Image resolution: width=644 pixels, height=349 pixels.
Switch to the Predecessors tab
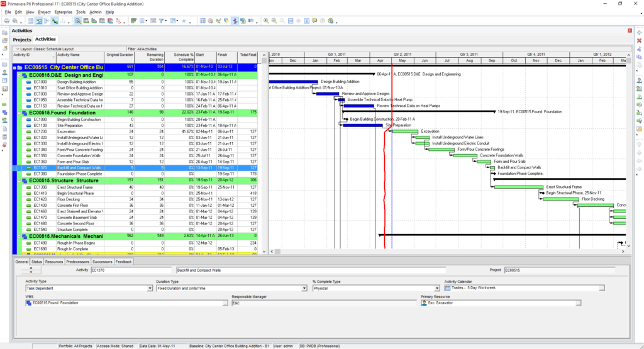(x=77, y=261)
